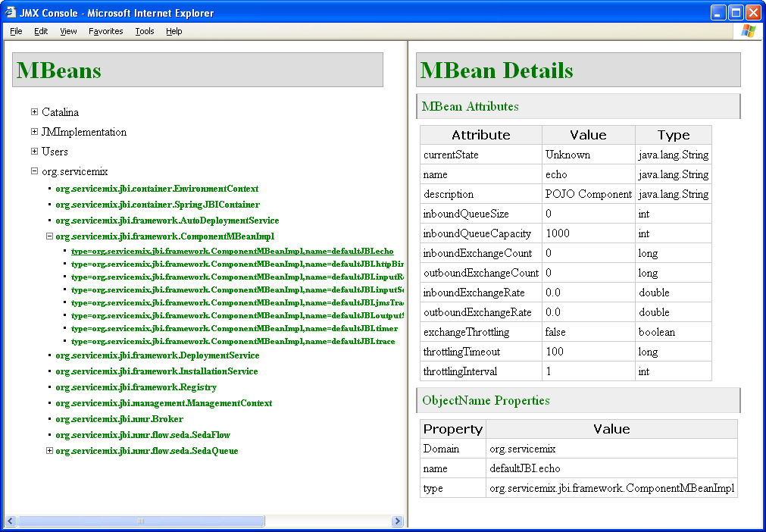Open the File menu
Screen dimensions: 766x532
click(16, 31)
